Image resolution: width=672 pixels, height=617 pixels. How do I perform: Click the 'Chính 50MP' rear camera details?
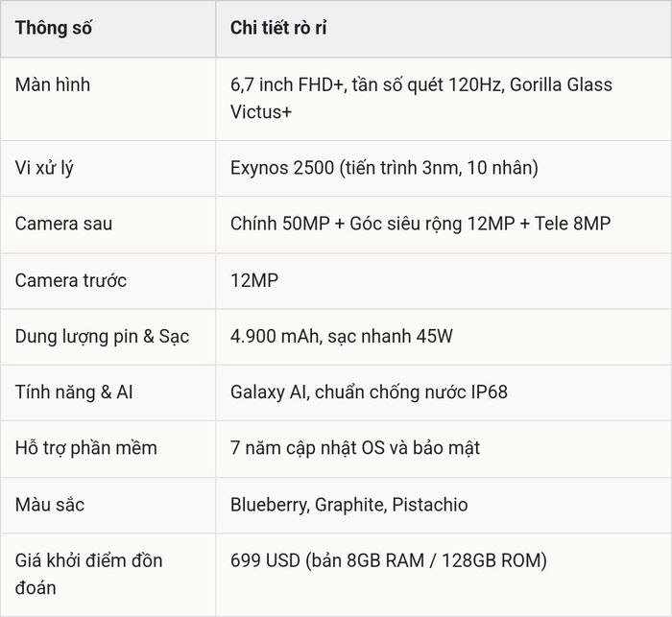pos(420,224)
